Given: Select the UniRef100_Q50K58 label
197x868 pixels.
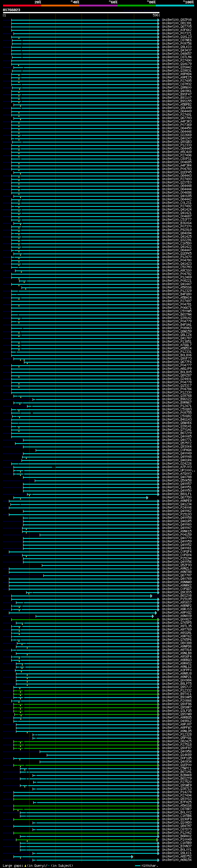Looking at the screenshot, I should [177, 481].
